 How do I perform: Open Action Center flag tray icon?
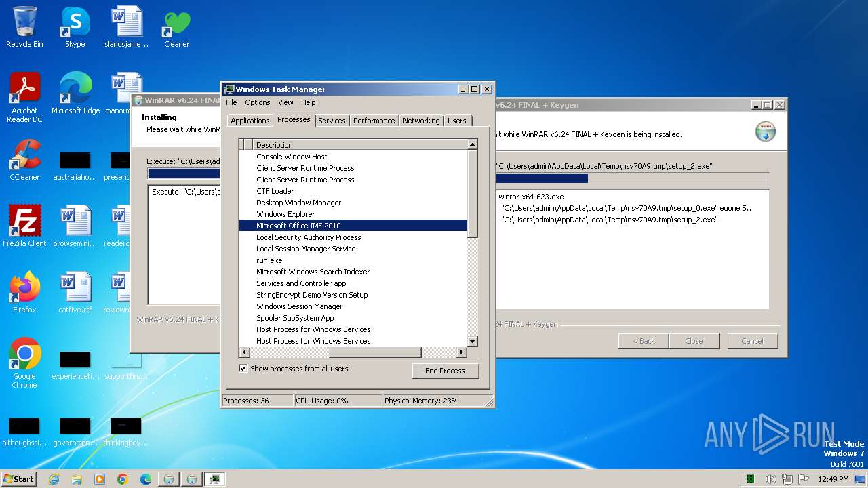[803, 479]
